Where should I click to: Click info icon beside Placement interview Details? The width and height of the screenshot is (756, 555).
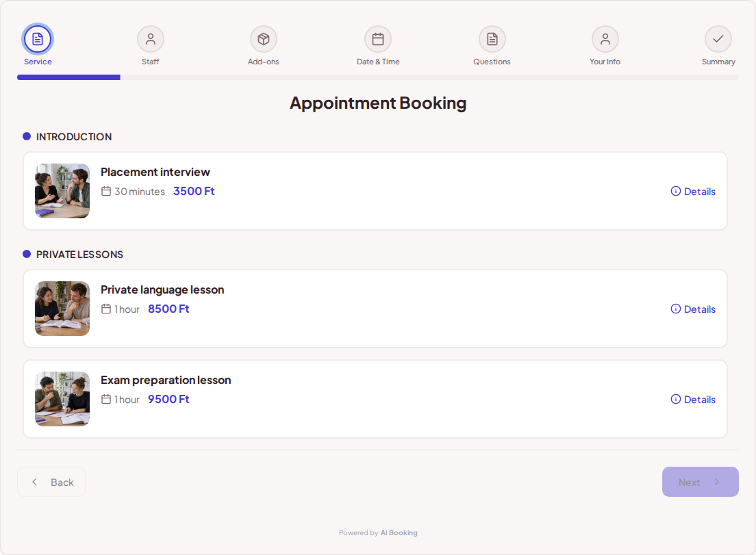[x=675, y=191]
